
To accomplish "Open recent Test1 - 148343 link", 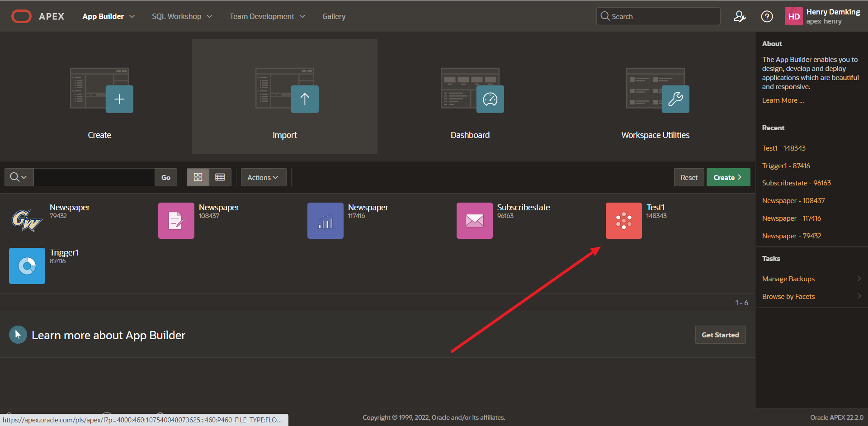I will pos(783,148).
